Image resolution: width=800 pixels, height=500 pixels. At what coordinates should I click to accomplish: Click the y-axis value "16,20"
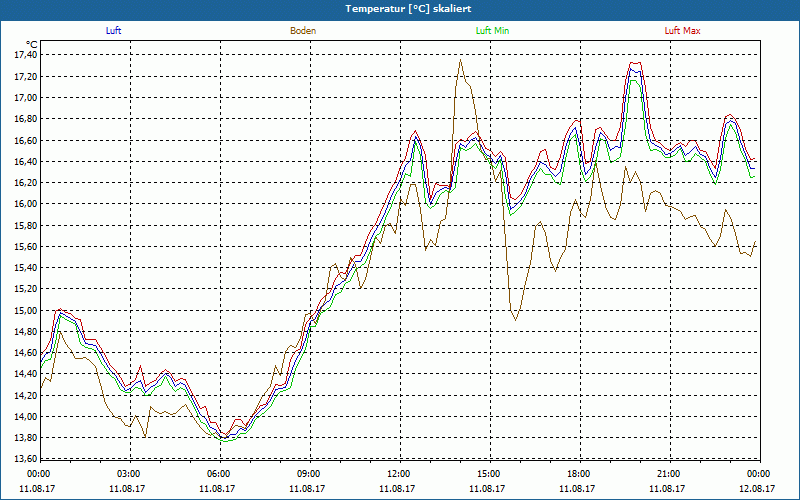coord(27,183)
